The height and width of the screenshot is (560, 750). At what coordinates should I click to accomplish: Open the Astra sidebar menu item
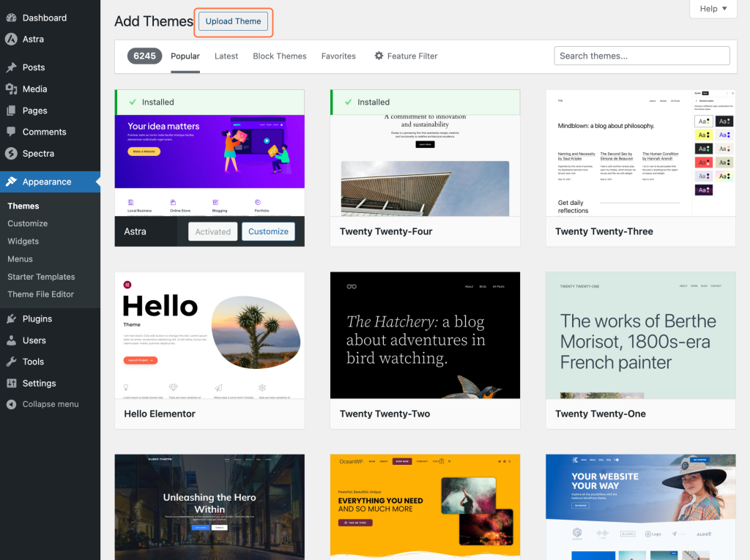click(51, 40)
